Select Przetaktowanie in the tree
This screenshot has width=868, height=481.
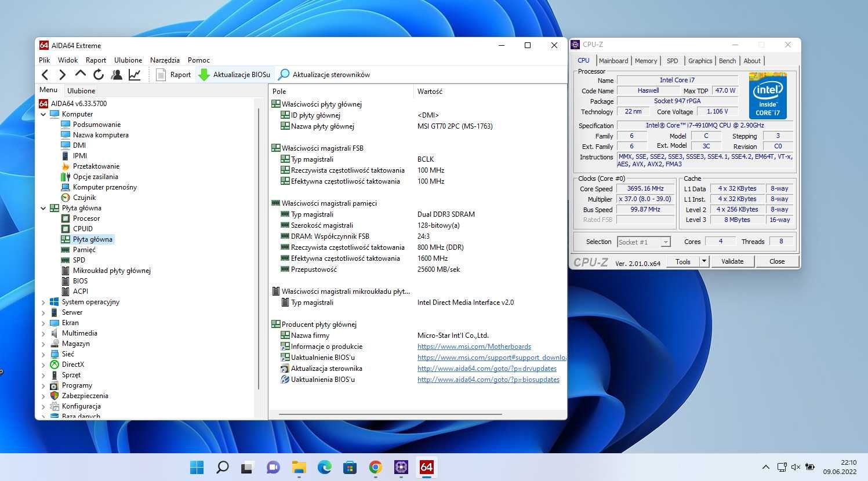(96, 166)
